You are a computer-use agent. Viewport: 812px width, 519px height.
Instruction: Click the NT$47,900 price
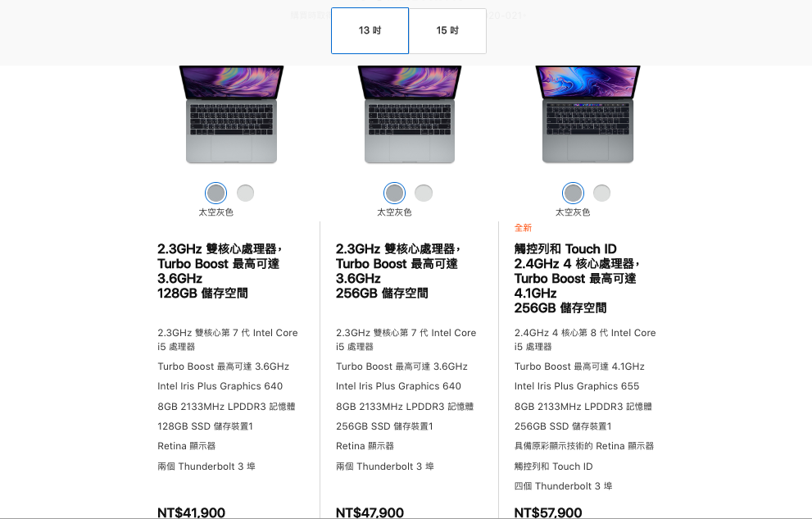coord(370,512)
